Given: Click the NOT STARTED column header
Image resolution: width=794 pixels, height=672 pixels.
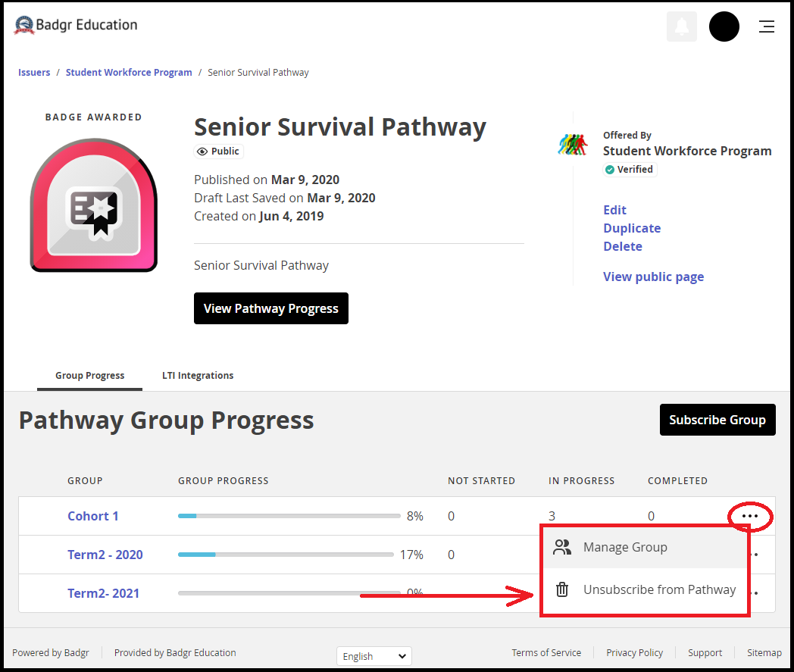Looking at the screenshot, I should (x=481, y=480).
